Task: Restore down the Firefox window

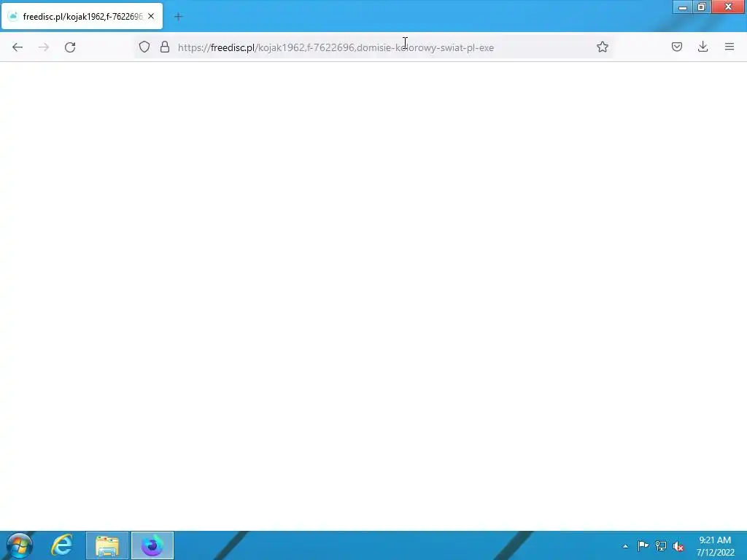Action: [x=702, y=7]
